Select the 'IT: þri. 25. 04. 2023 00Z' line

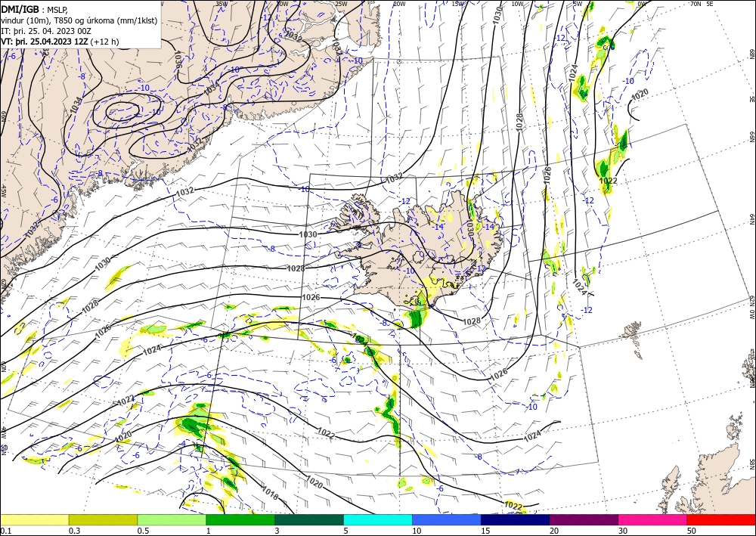tap(46, 31)
